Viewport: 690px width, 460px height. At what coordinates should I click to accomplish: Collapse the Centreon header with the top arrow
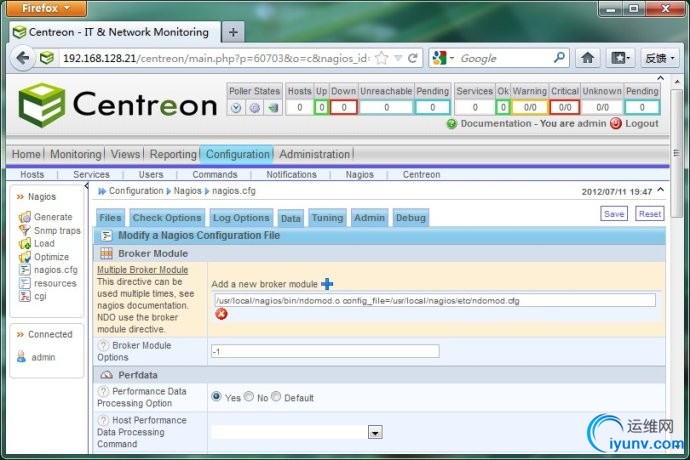[661, 78]
